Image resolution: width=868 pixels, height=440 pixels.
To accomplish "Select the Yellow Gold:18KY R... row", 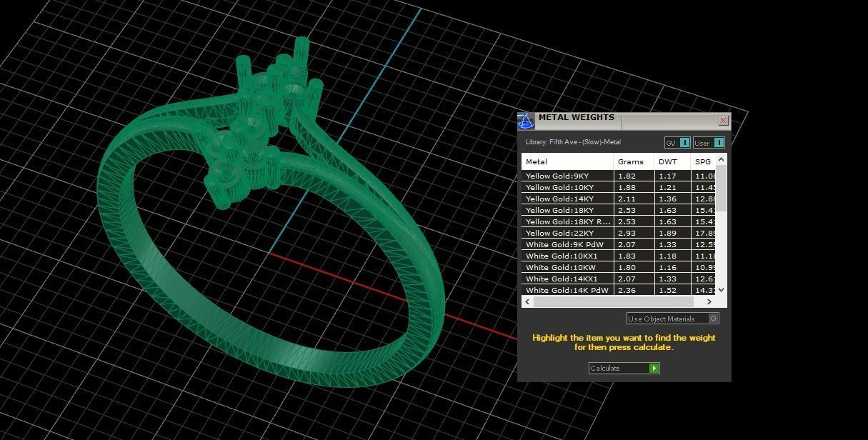I will 618,221.
